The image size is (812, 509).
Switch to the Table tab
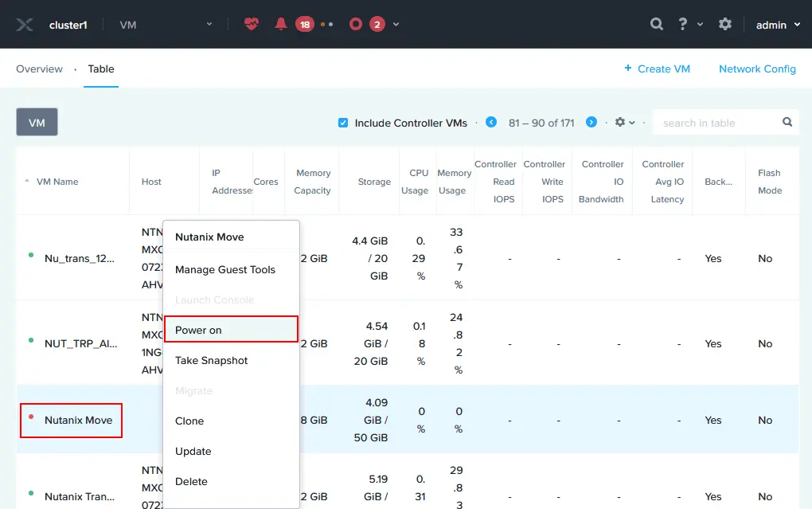(x=101, y=69)
